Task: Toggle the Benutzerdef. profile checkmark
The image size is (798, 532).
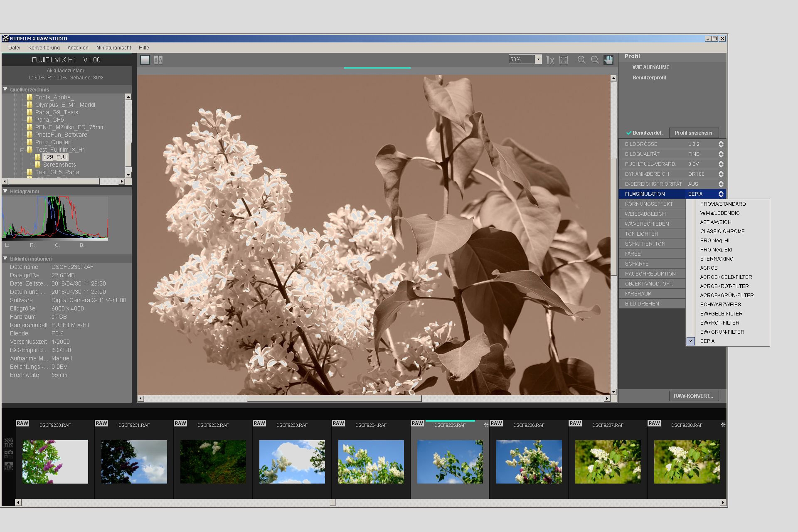Action: click(x=629, y=133)
